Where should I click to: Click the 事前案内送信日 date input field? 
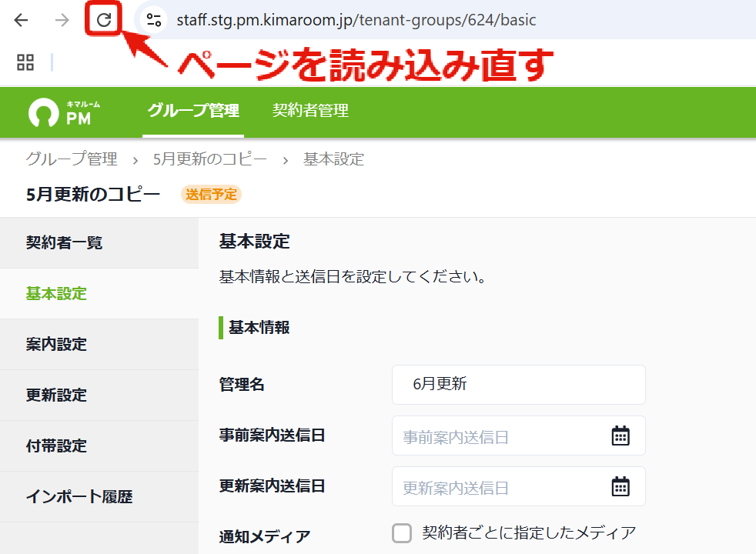pos(519,436)
